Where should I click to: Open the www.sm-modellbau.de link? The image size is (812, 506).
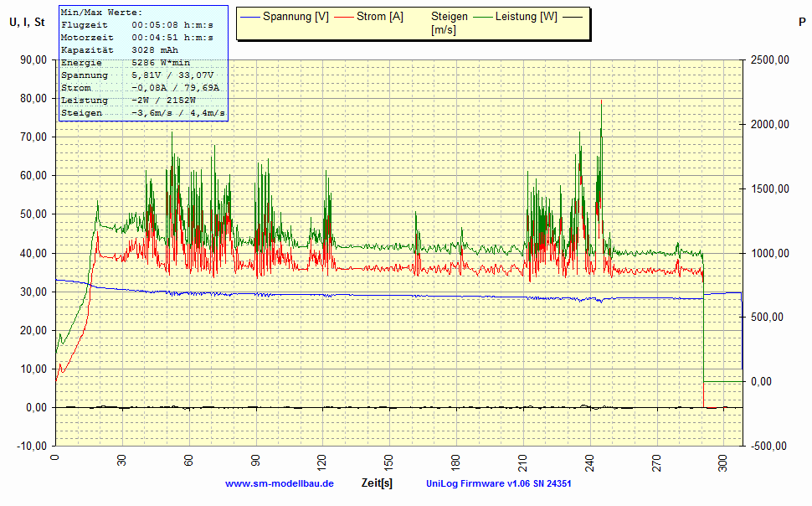click(x=279, y=483)
